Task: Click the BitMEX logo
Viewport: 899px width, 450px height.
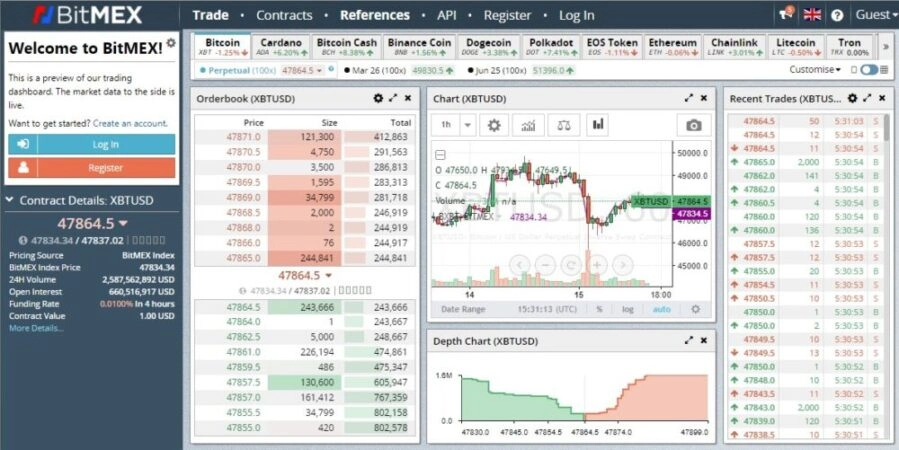Action: pos(87,15)
